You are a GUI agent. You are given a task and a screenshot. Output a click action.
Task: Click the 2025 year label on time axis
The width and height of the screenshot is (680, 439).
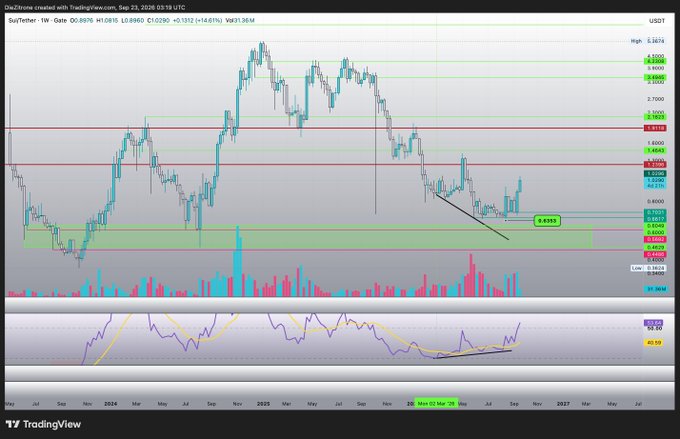click(x=263, y=403)
